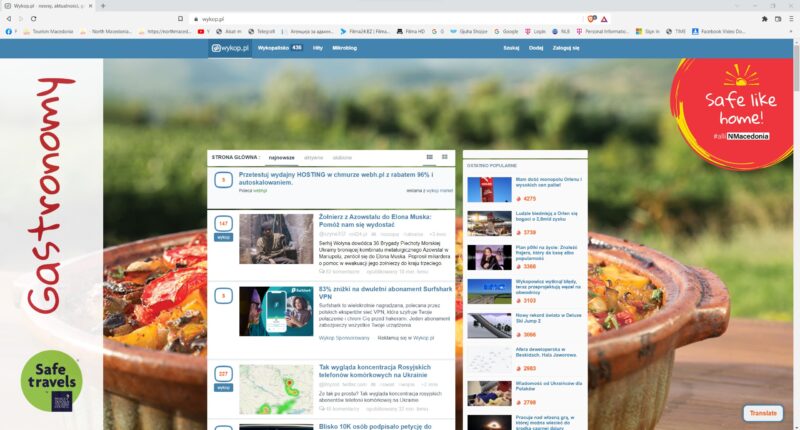Select the najnowsze tab

click(282, 158)
